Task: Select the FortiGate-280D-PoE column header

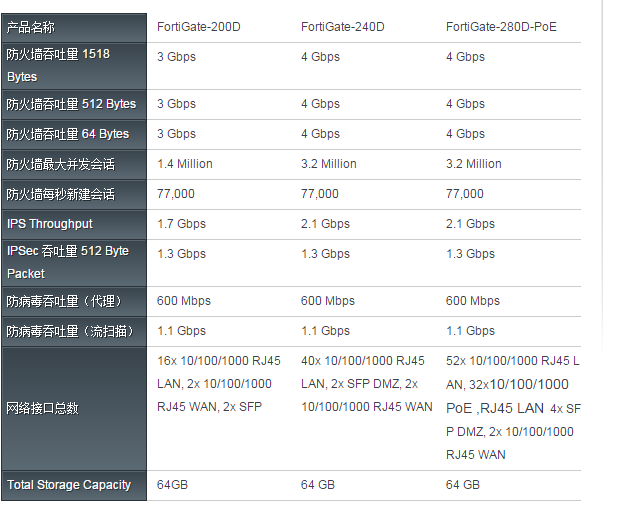Action: pyautogui.click(x=501, y=27)
